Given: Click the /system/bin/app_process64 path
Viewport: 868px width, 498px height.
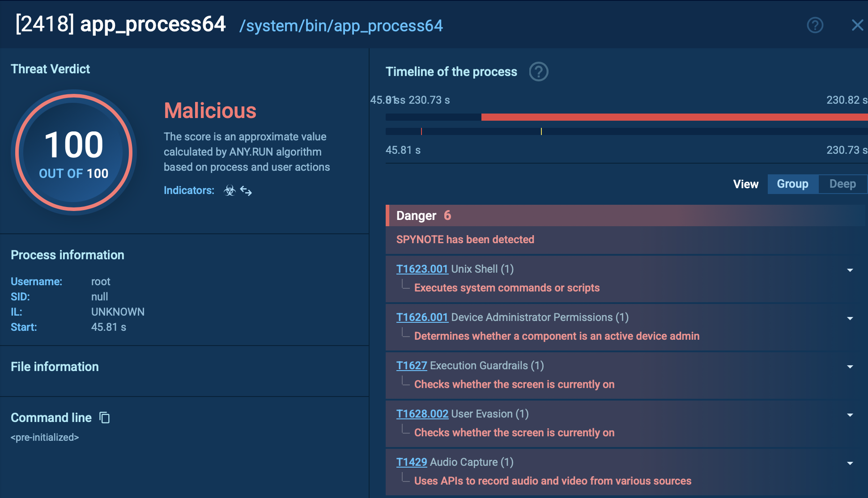Looking at the screenshot, I should (341, 26).
